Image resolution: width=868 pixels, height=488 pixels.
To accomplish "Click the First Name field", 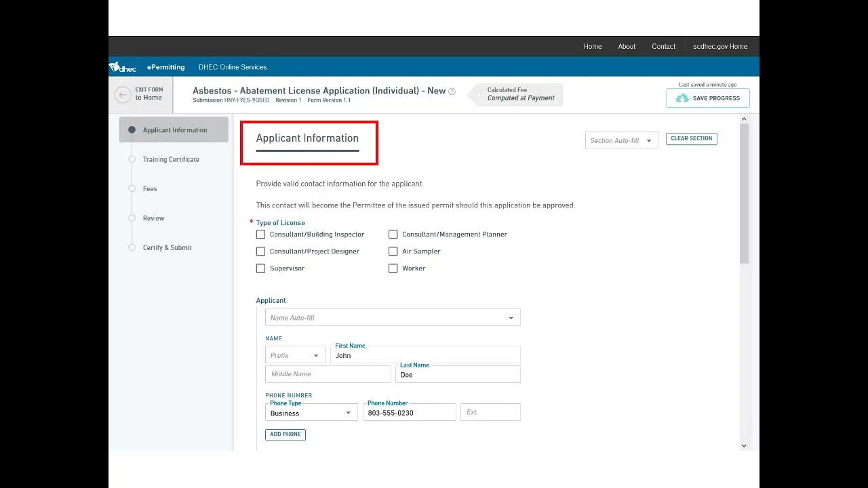I will pos(425,355).
